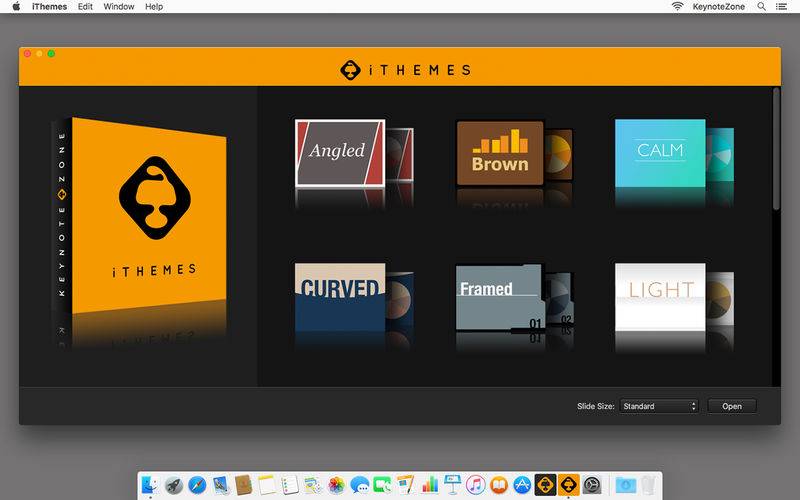Click the theme list vertical scrollbar
800x500 pixels.
pyautogui.click(x=776, y=149)
